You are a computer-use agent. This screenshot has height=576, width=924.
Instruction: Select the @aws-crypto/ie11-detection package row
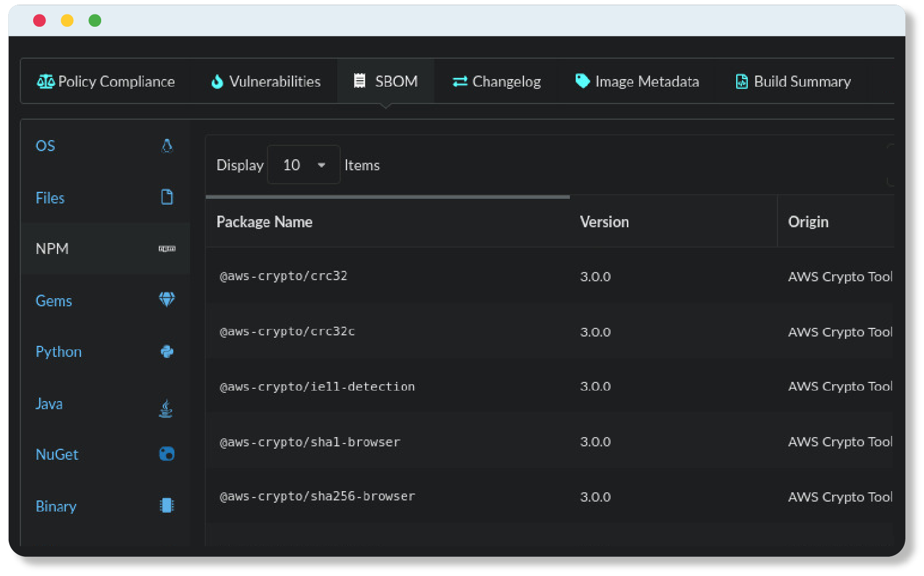550,387
